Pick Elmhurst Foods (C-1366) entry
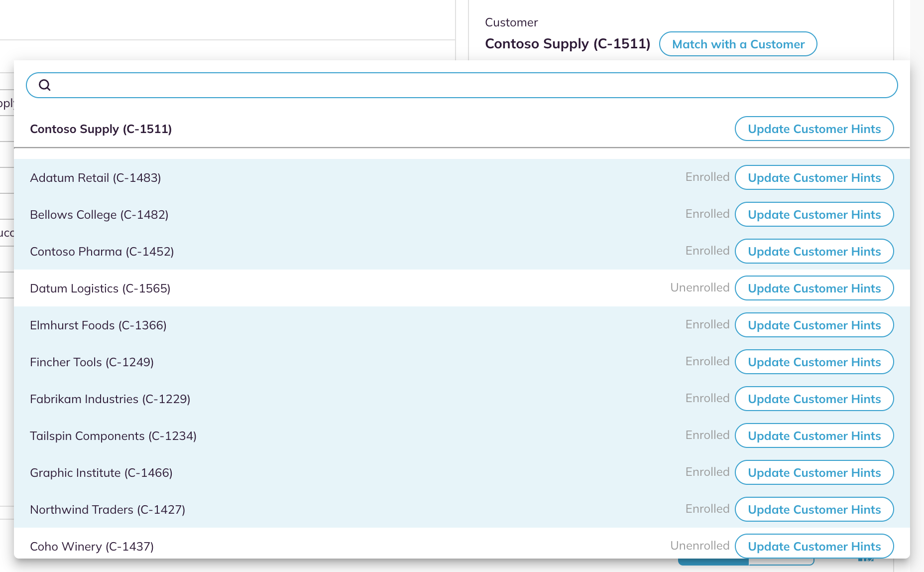Screen dimensions: 924x572 (x=462, y=325)
